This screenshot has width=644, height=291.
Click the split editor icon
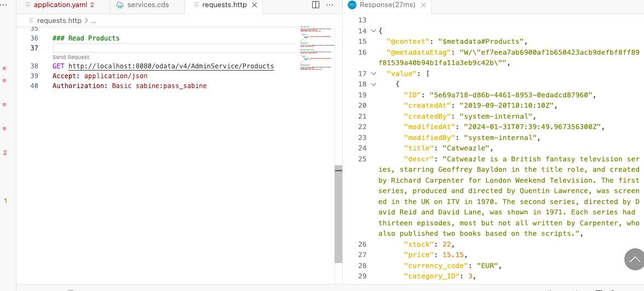coord(315,5)
